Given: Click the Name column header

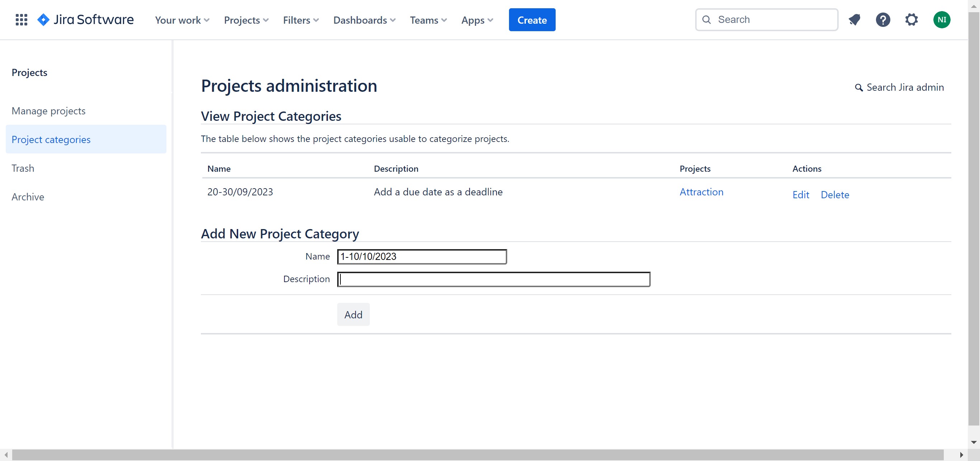Looking at the screenshot, I should coord(219,169).
